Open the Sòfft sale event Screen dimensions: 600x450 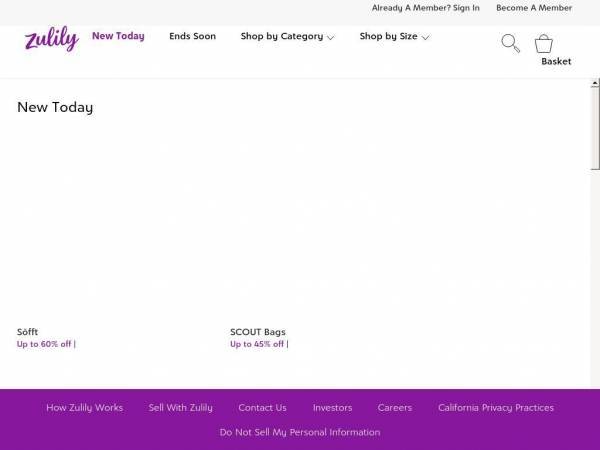[x=28, y=332]
